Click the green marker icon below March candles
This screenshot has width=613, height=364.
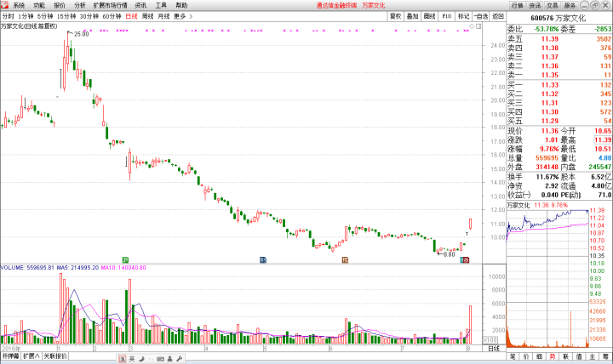point(125,259)
